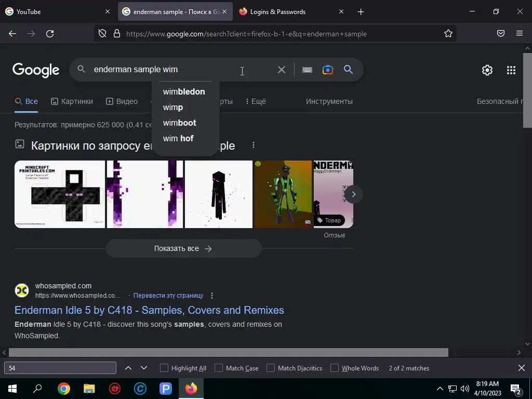Open the on-screen keyboard input tool

tap(307, 70)
